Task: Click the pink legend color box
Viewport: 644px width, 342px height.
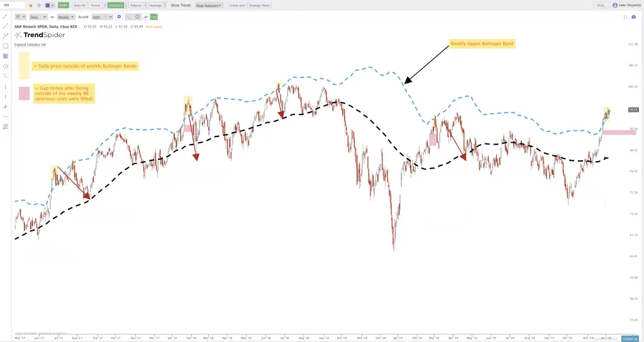Action: [x=25, y=93]
